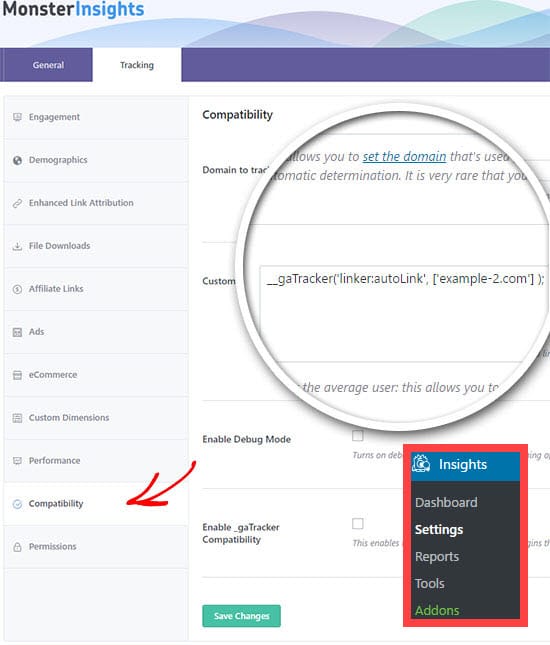This screenshot has height=645, width=550.
Task: Open File Downloads settings section
Action: [x=96, y=246]
